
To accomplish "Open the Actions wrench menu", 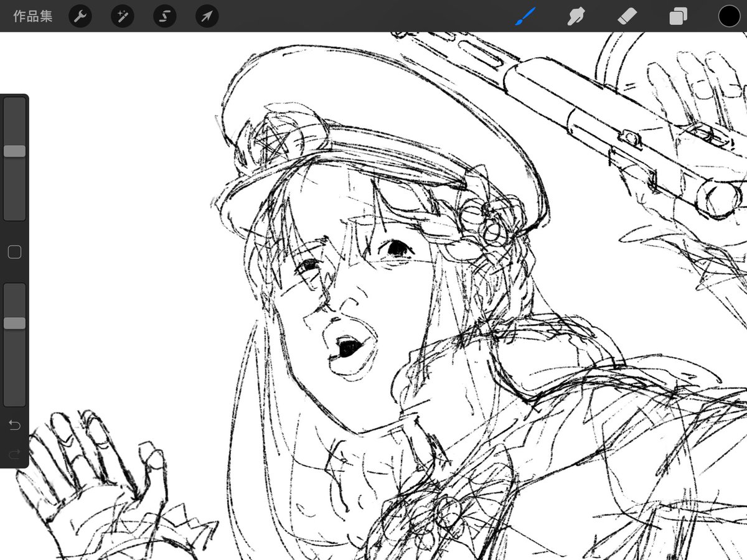I will pyautogui.click(x=80, y=16).
